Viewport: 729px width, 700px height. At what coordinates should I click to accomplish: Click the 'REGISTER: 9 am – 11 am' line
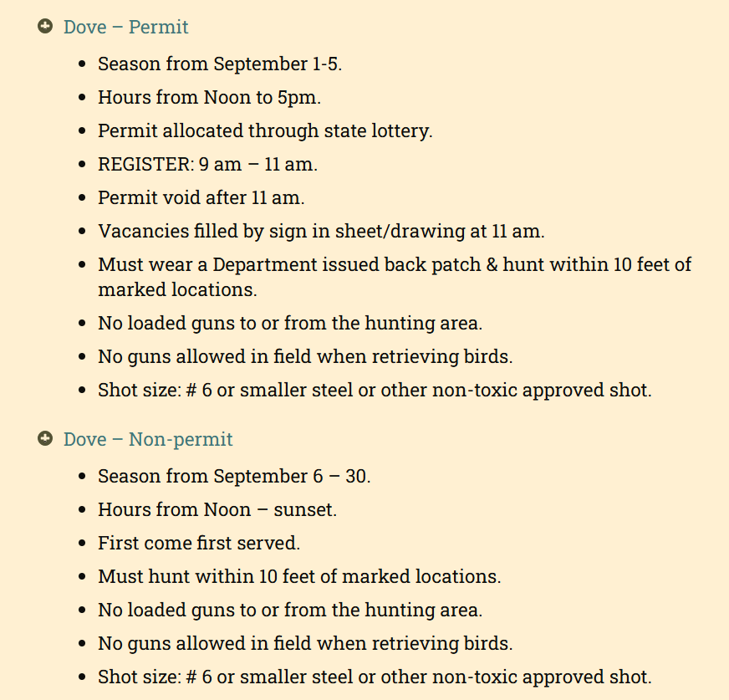[x=207, y=164]
